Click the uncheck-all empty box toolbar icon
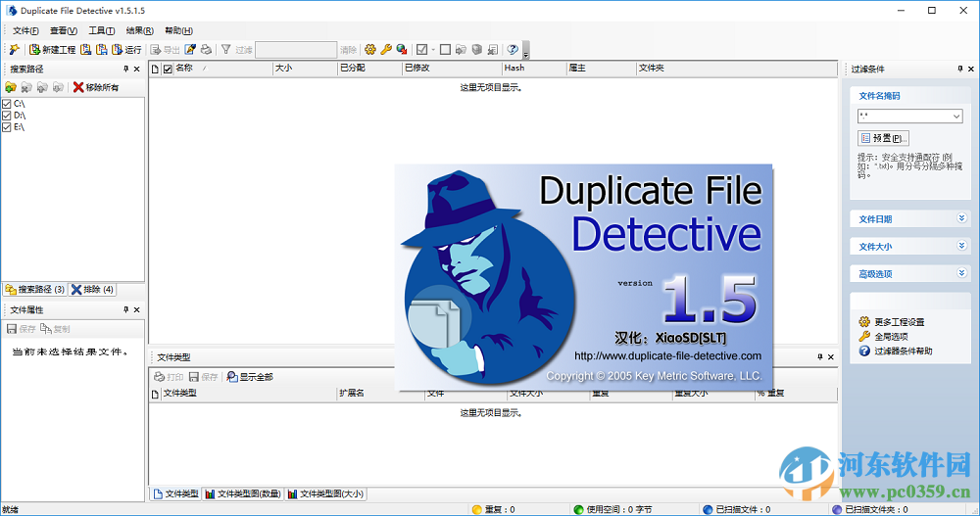980x516 pixels. click(445, 49)
